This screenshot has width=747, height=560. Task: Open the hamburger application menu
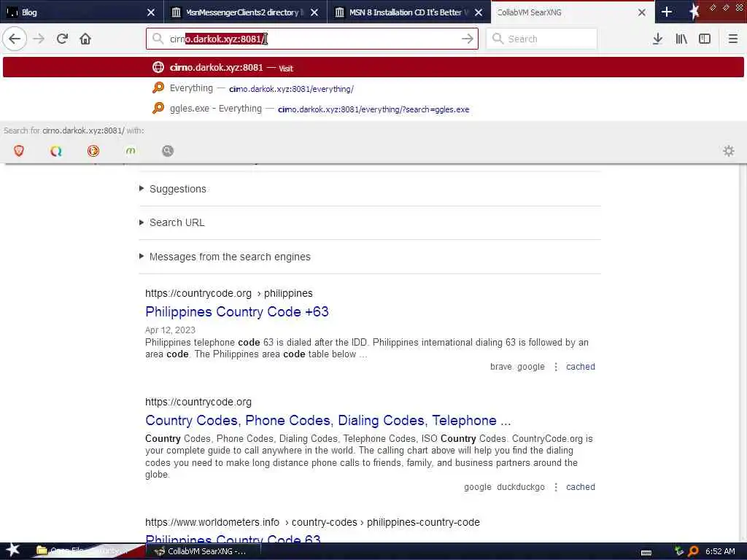tap(732, 39)
